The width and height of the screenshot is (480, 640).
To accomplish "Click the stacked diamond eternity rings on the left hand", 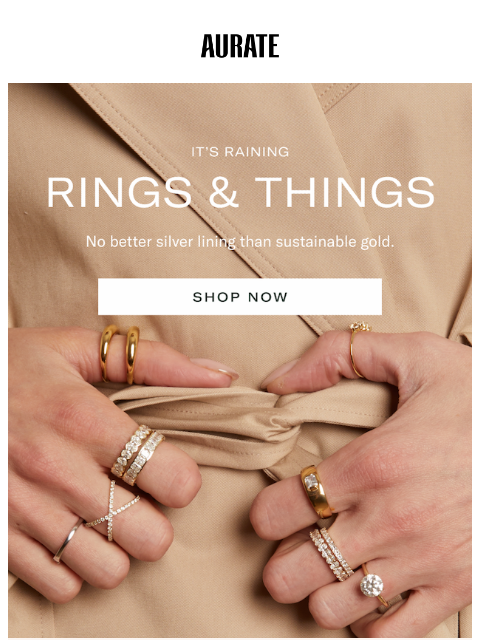I will tap(138, 454).
